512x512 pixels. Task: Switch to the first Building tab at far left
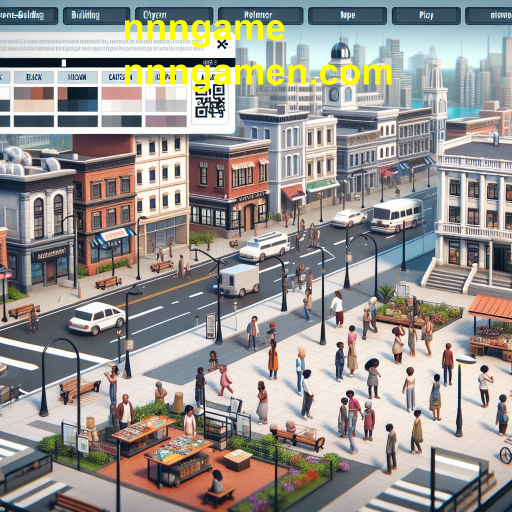click(27, 16)
